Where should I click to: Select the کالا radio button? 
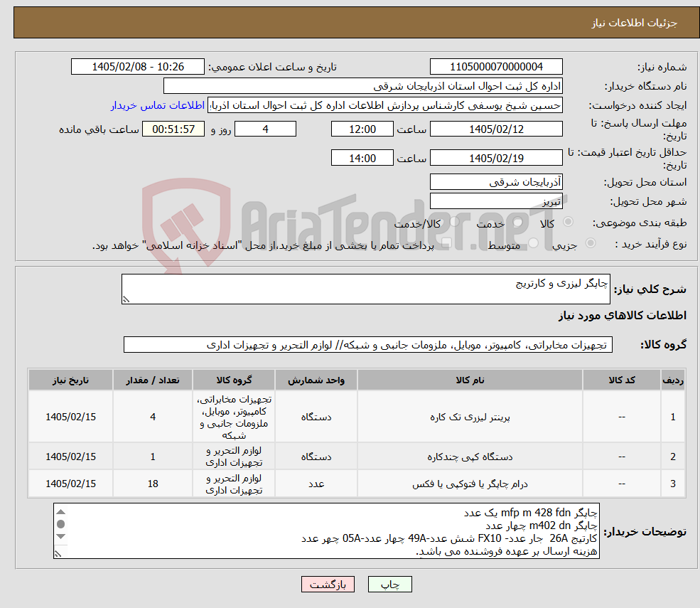(x=569, y=222)
